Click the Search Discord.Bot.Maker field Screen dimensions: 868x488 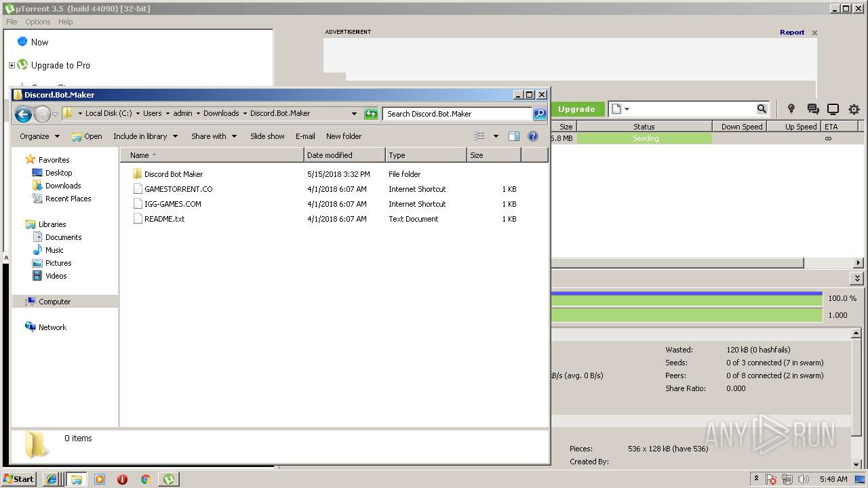pos(457,114)
